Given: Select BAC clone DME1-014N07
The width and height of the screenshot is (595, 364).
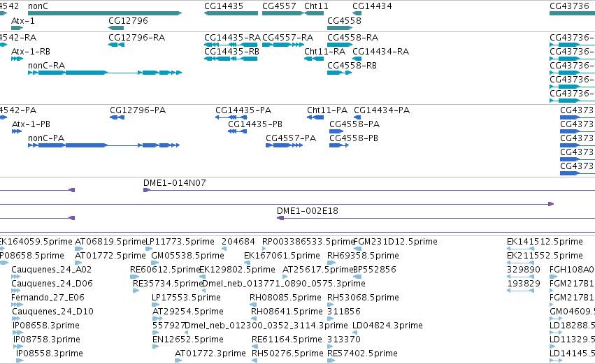Looking at the screenshot, I should pyautogui.click(x=175, y=183).
